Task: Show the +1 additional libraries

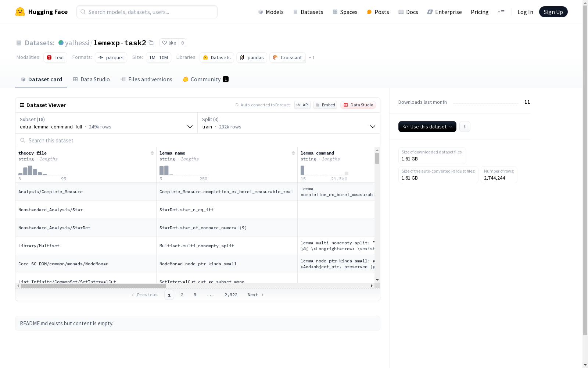Action: (x=312, y=58)
